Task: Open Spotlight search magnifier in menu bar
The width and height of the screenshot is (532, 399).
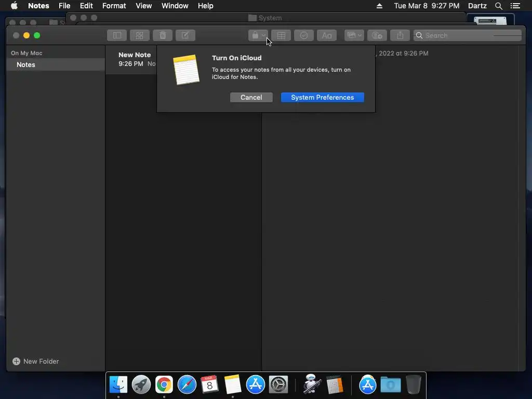Action: (x=498, y=6)
